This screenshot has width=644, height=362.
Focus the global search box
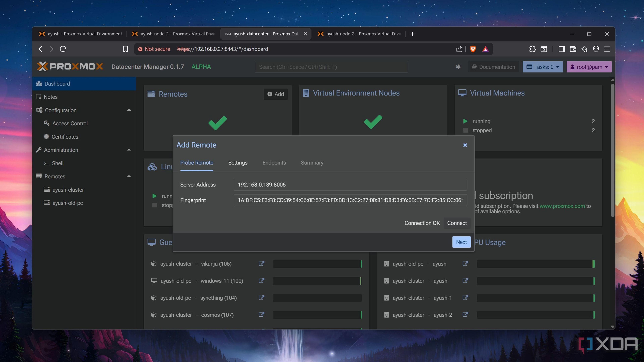coord(331,67)
